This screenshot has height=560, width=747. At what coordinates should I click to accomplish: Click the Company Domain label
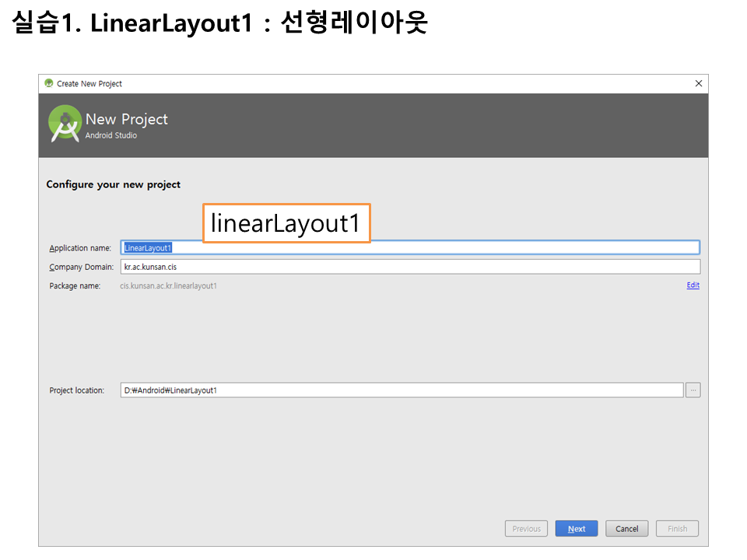81,267
